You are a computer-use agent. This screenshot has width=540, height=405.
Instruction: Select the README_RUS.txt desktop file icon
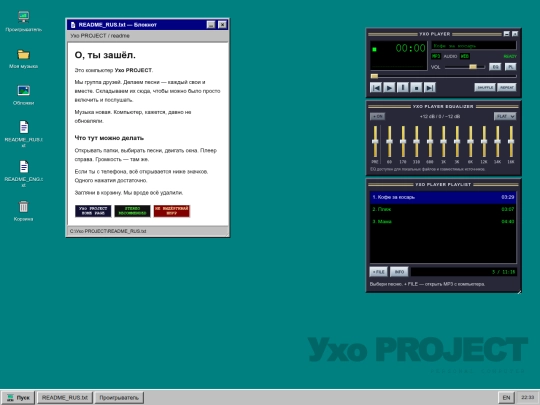tap(23, 134)
